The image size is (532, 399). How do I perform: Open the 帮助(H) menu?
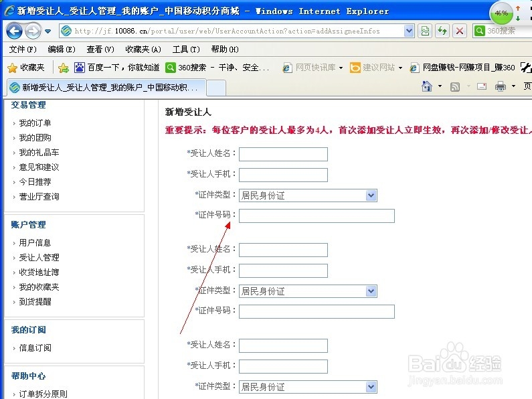click(225, 50)
